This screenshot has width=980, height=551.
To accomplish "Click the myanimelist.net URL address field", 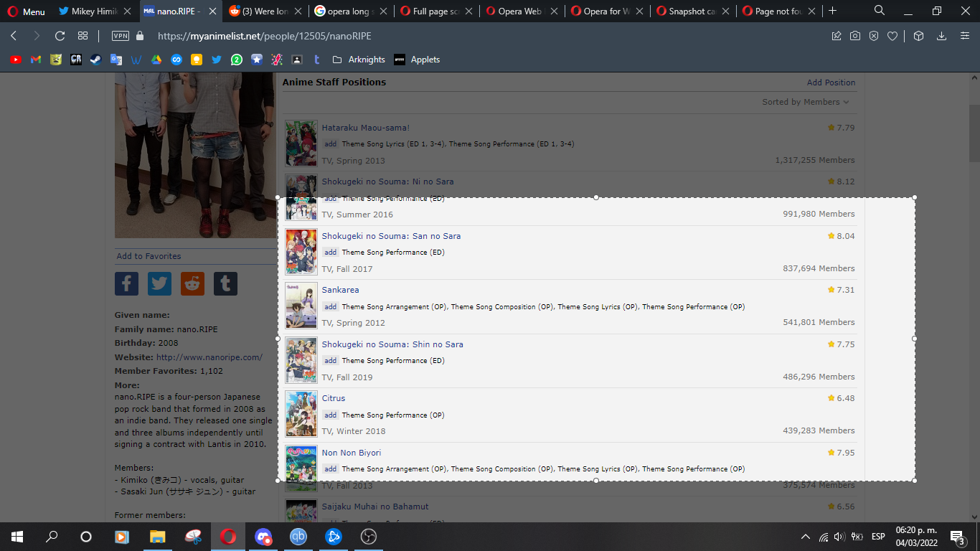I will coord(264,36).
